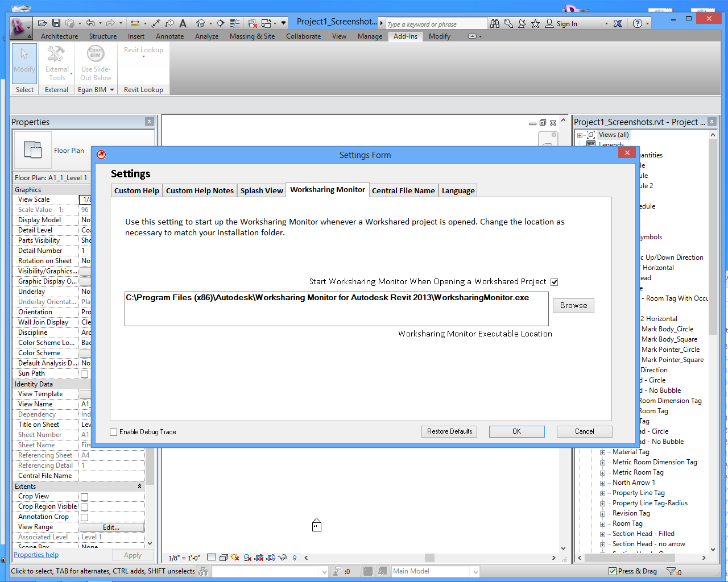
Task: Switch to the Custom Help Notes tab
Action: point(200,190)
